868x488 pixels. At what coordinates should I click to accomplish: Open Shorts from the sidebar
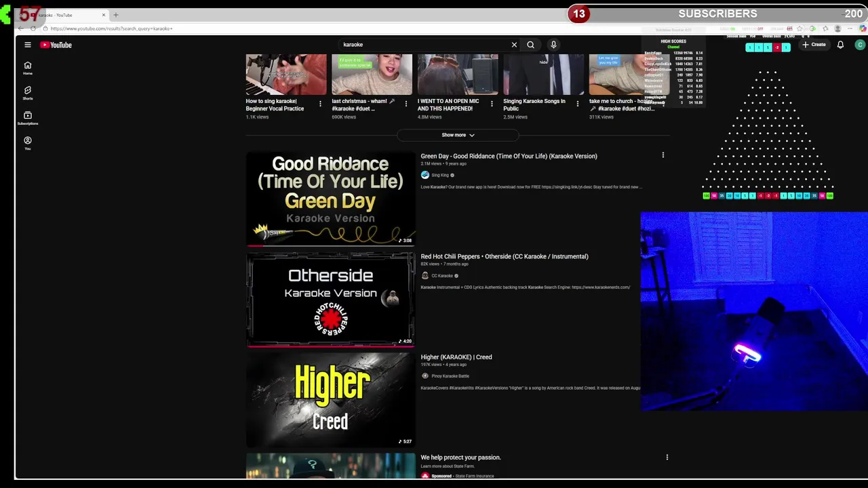pyautogui.click(x=28, y=93)
